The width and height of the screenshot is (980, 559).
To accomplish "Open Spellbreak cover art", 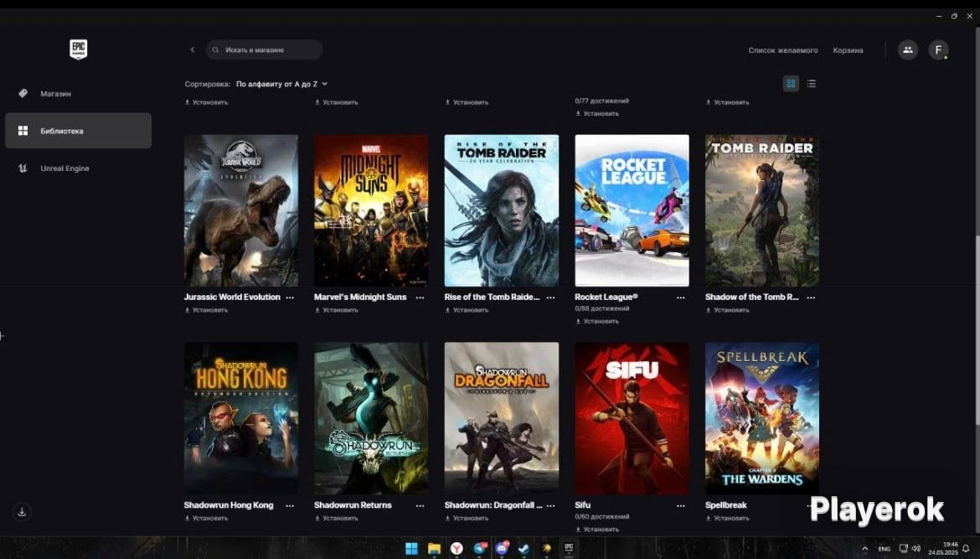I will tap(762, 418).
